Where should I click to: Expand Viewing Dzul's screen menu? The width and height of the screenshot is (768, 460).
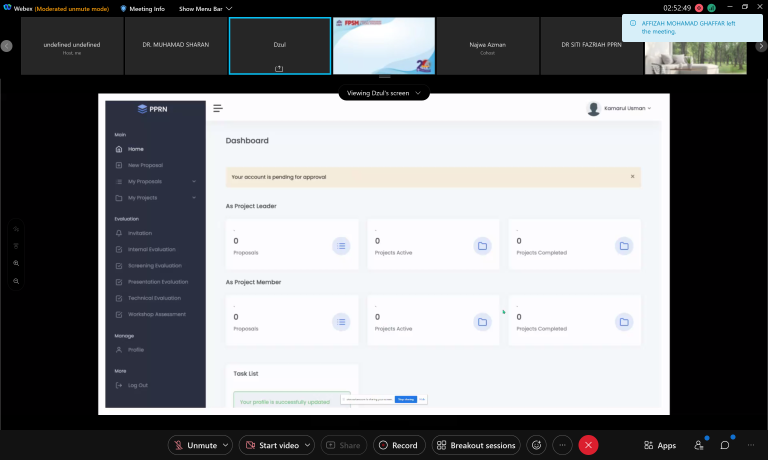pyautogui.click(x=384, y=93)
